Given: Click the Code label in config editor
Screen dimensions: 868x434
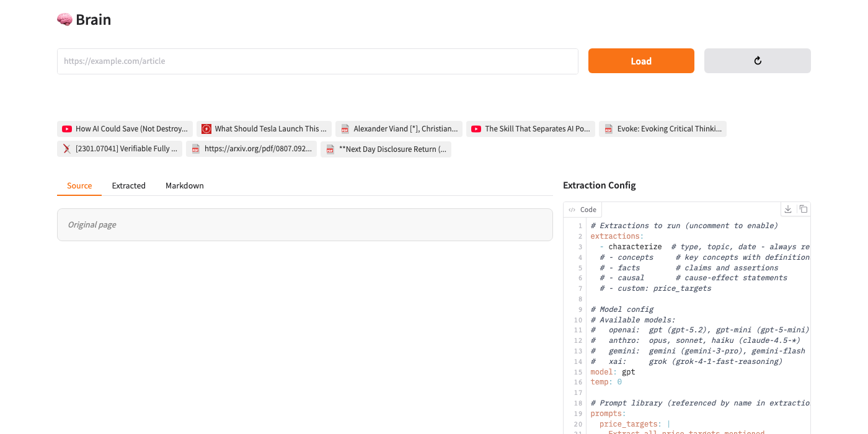Looking at the screenshot, I should coord(583,210).
